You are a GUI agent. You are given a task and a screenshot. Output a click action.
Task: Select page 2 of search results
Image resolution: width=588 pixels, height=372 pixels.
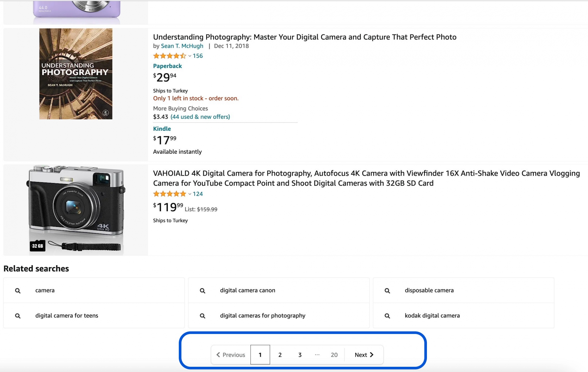(280, 355)
